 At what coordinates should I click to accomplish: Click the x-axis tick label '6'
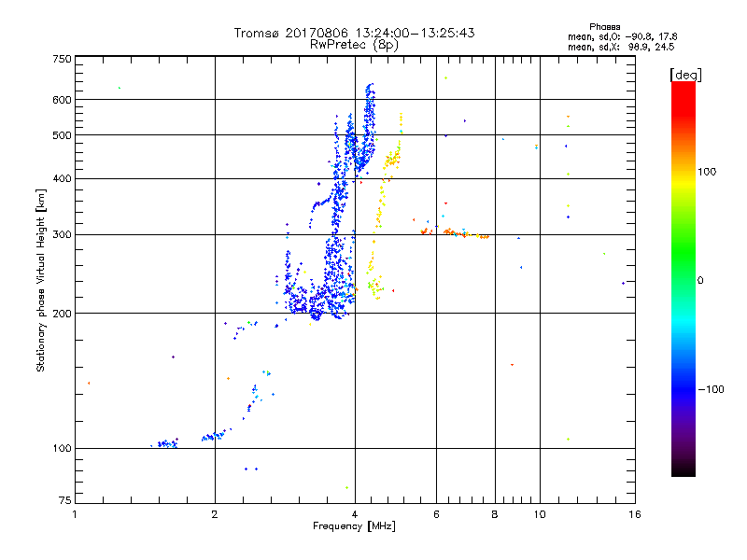(x=436, y=514)
